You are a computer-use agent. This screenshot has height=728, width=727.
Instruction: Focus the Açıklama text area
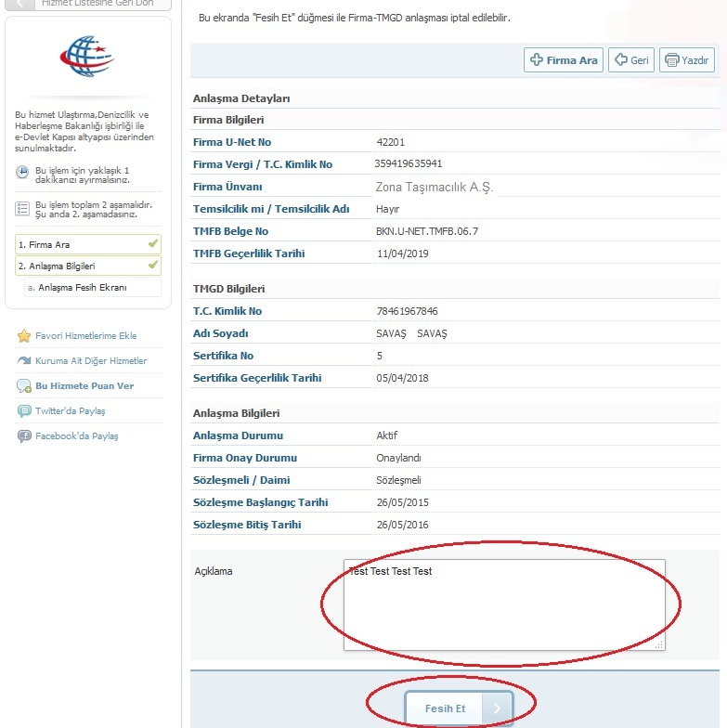coord(504,604)
